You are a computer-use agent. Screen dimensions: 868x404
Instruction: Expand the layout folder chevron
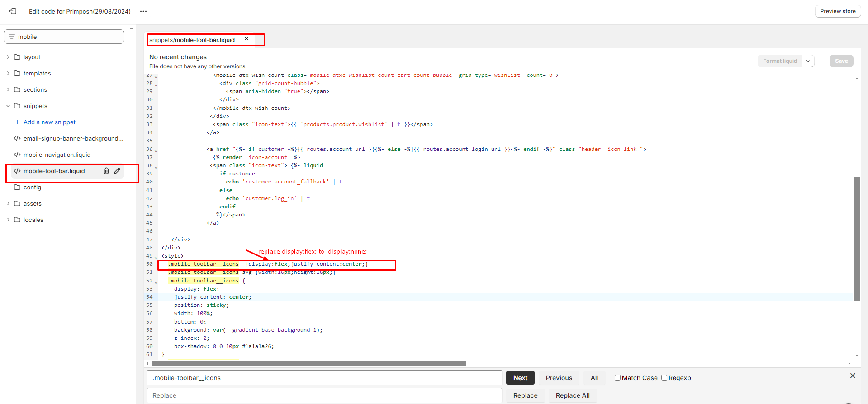8,57
